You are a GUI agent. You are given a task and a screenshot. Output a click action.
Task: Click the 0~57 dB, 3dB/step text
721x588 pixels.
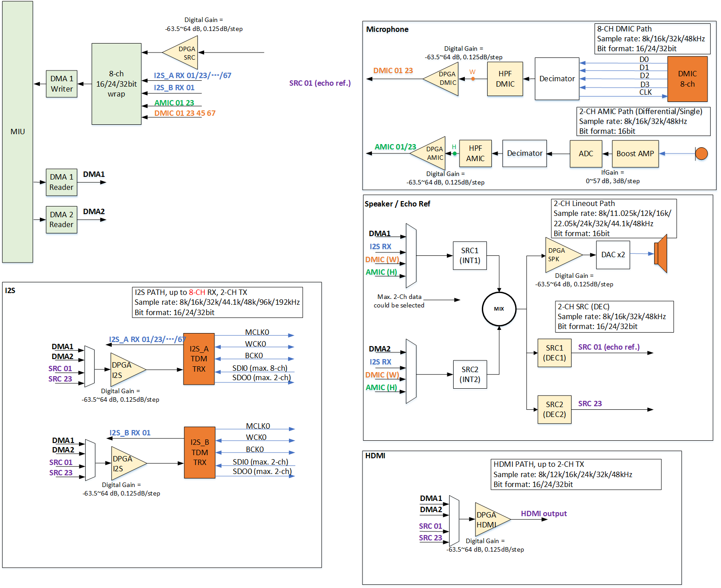[x=613, y=181]
